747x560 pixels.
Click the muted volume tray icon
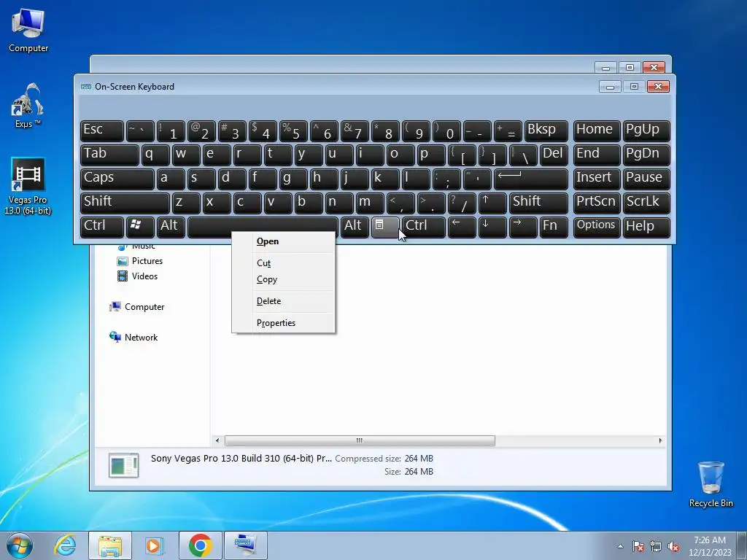click(673, 546)
